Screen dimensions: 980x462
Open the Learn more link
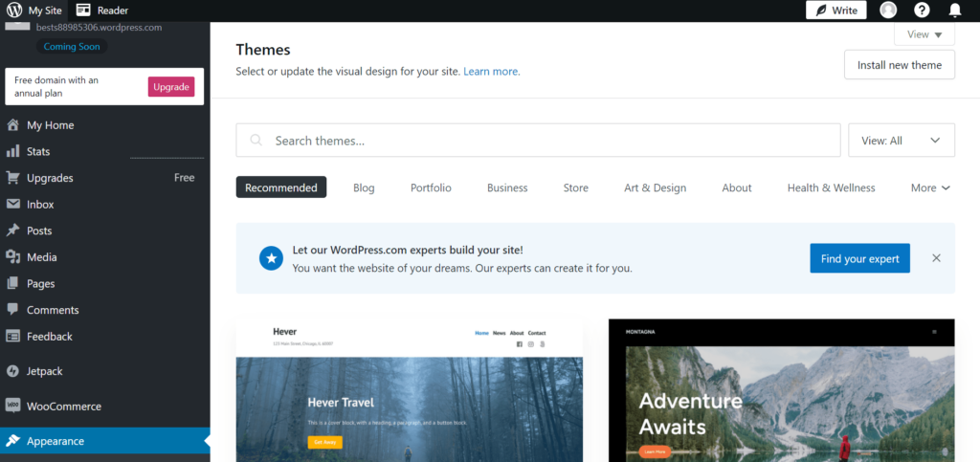click(x=491, y=71)
